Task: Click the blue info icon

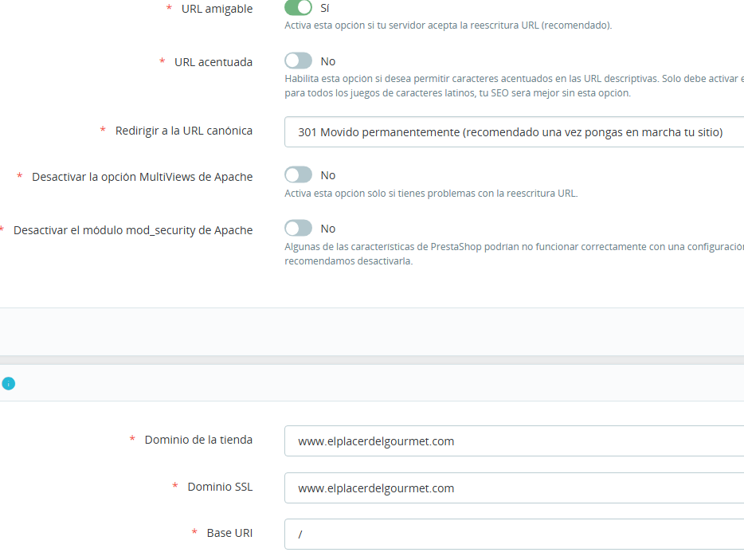Action: [9, 383]
